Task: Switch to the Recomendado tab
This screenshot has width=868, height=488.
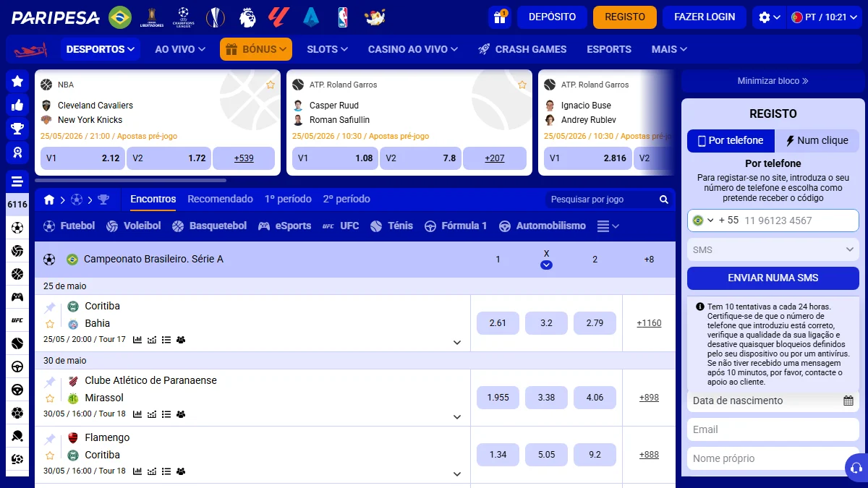Action: point(220,199)
